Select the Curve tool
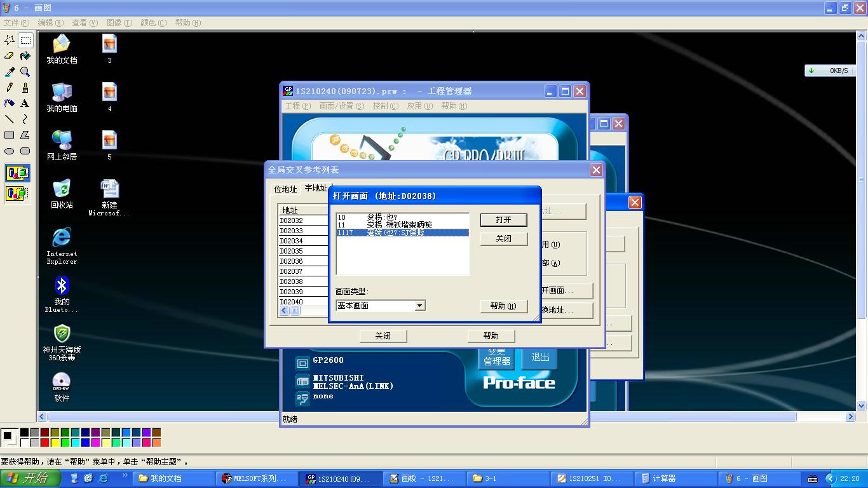 click(25, 119)
